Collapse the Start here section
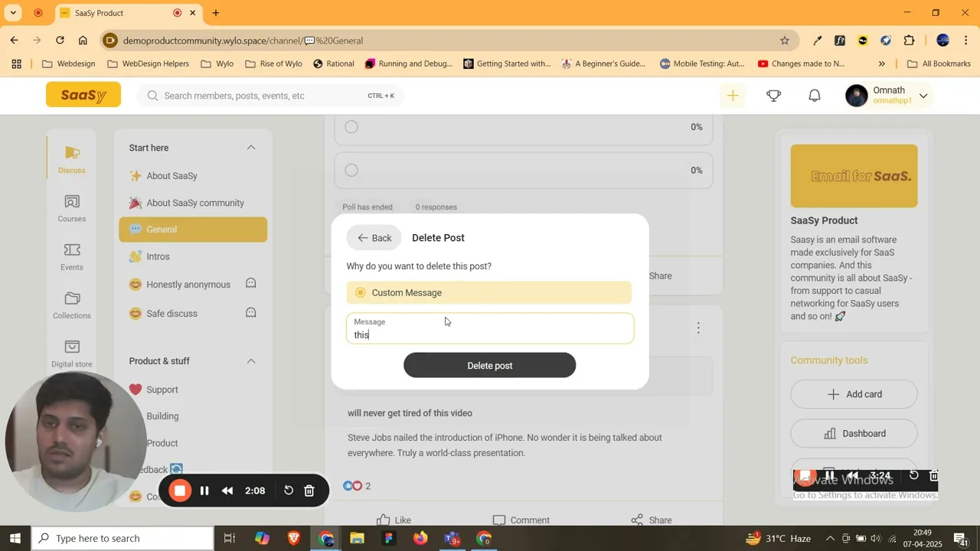This screenshot has width=980, height=551. [x=251, y=148]
